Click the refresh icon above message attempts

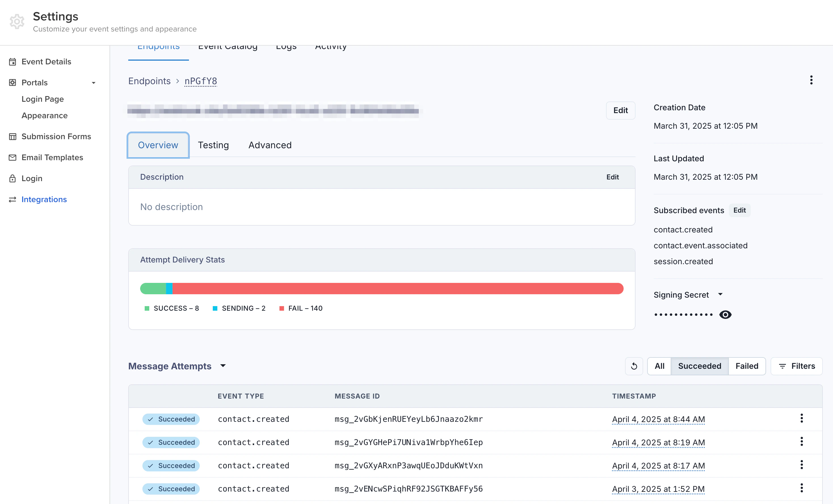point(634,366)
